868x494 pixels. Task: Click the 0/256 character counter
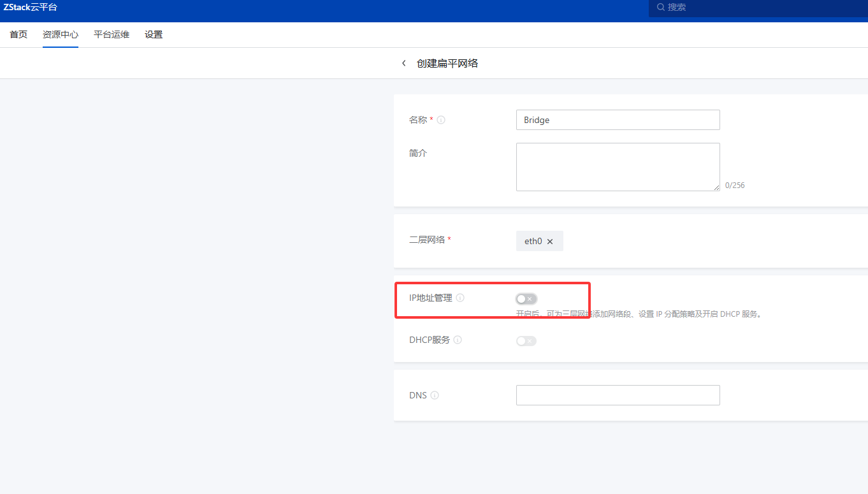click(735, 185)
